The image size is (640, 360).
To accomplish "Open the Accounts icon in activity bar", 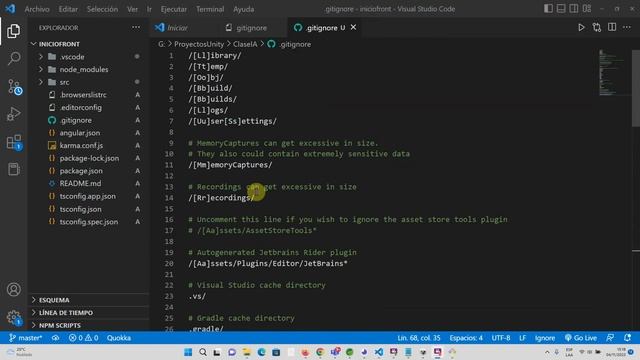I will tap(13, 289).
